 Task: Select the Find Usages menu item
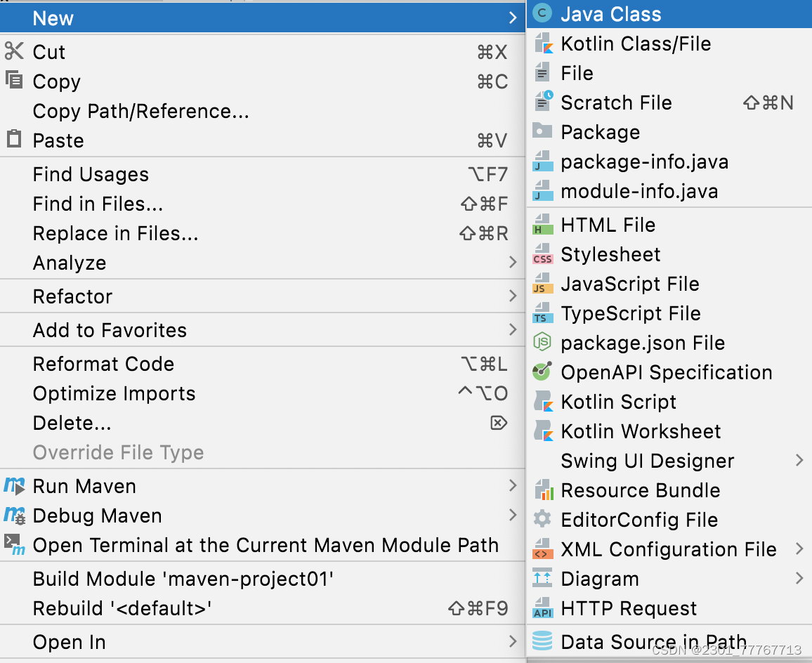pyautogui.click(x=90, y=173)
